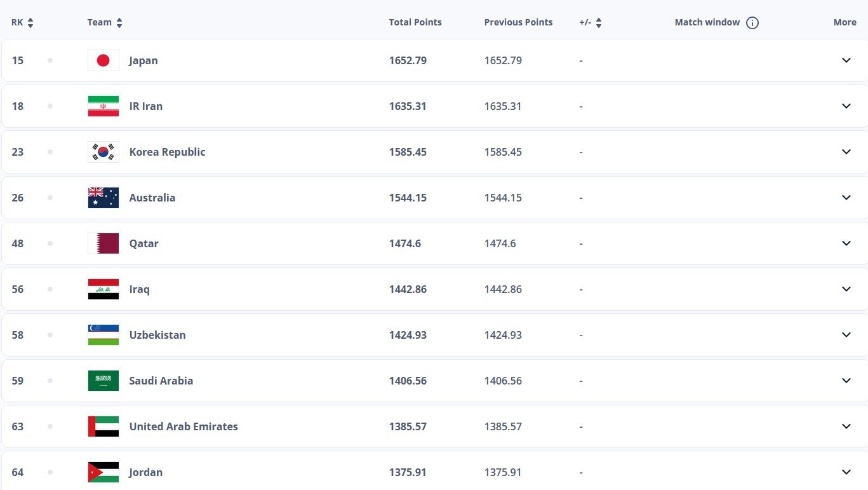This screenshot has width=868, height=490.
Task: Open the Iraq team link
Action: click(x=140, y=289)
